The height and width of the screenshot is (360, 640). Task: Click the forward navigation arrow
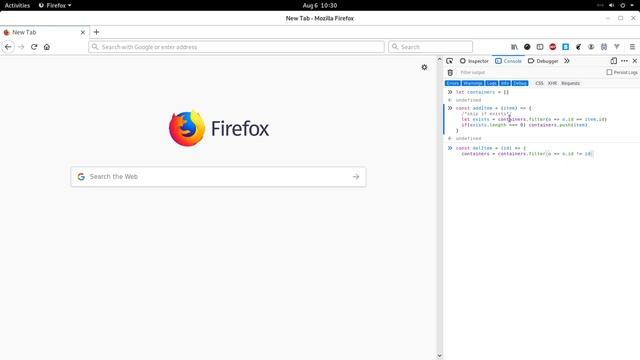pos(21,47)
